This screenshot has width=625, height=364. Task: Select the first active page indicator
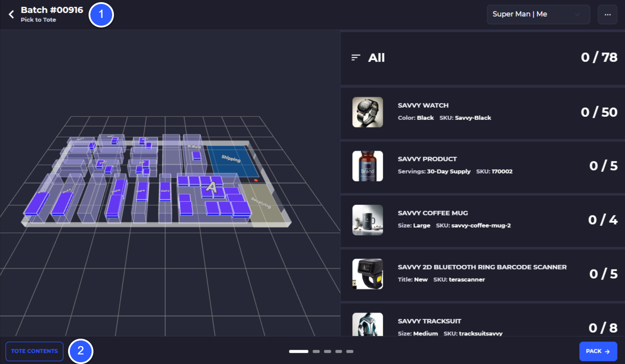point(299,351)
